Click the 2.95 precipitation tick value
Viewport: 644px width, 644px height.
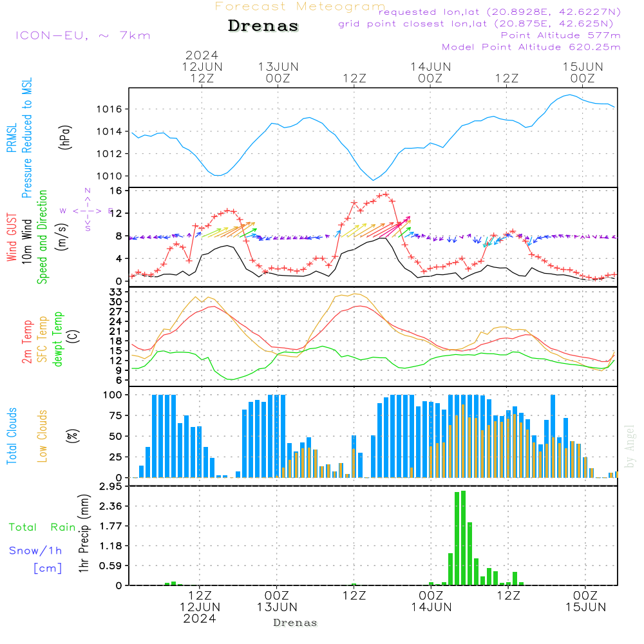111,487
